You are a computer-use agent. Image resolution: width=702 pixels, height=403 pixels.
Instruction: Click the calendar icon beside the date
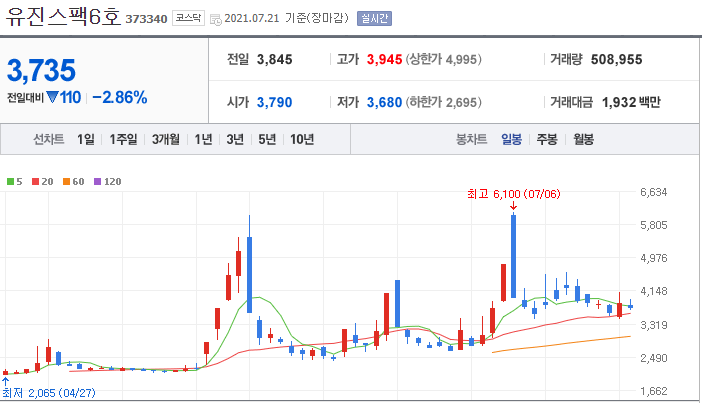tap(216, 19)
